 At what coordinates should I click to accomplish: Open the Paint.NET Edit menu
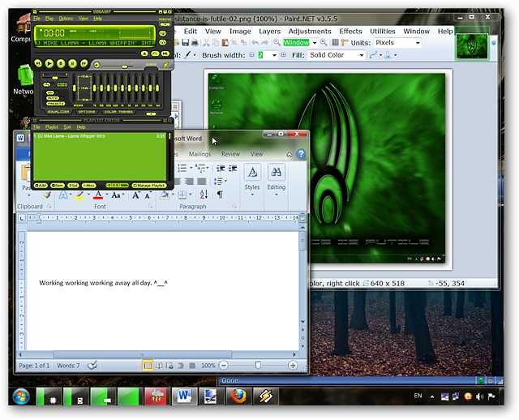[x=191, y=31]
